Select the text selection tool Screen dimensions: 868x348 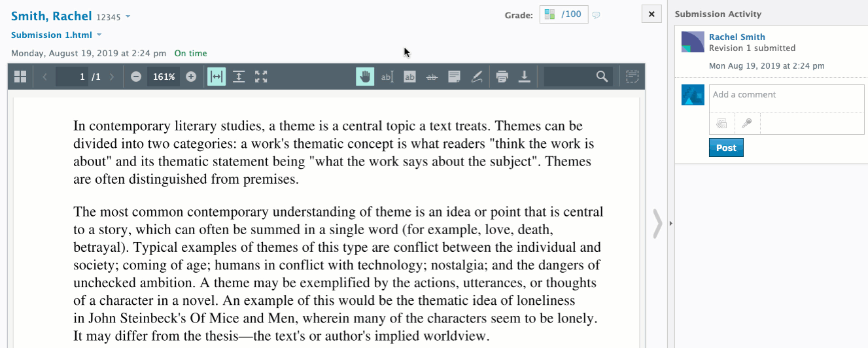point(387,77)
